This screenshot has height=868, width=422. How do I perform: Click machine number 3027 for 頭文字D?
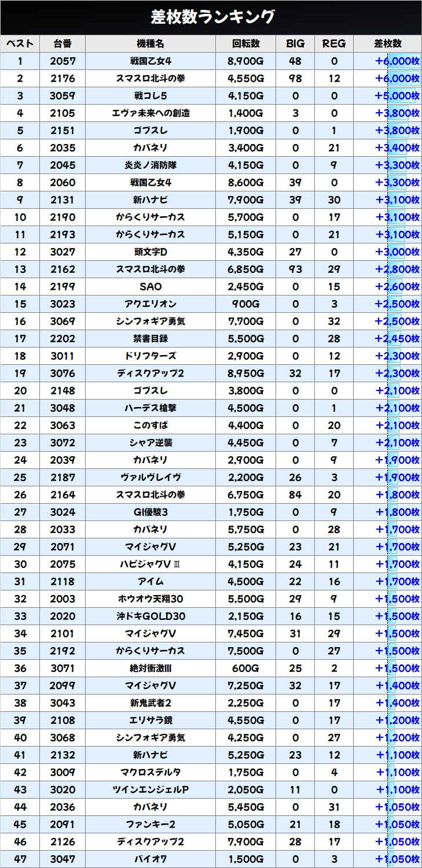pos(63,252)
